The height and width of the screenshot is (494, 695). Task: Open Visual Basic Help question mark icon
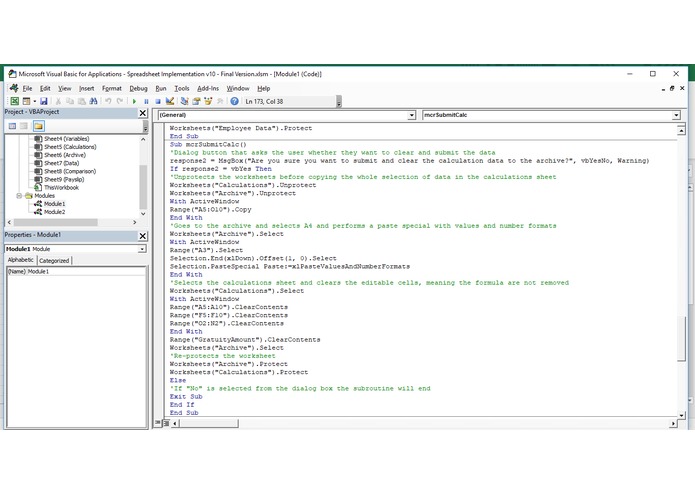(234, 101)
